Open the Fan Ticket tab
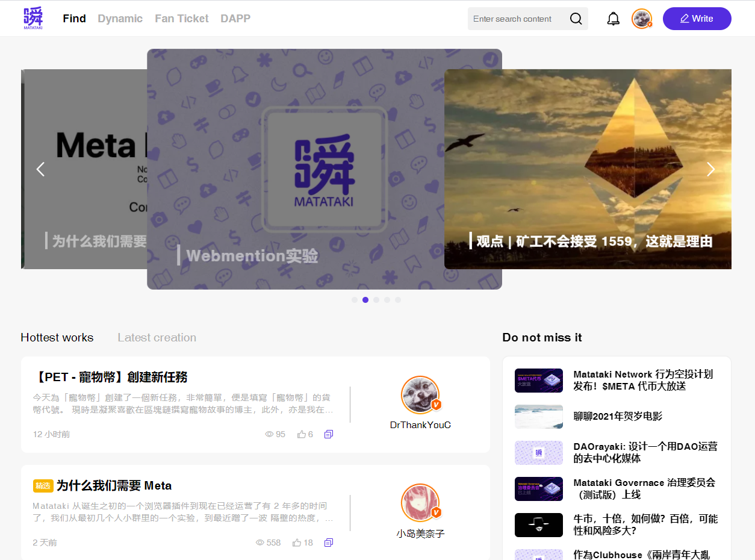Viewport: 755px width, 560px height. click(181, 19)
